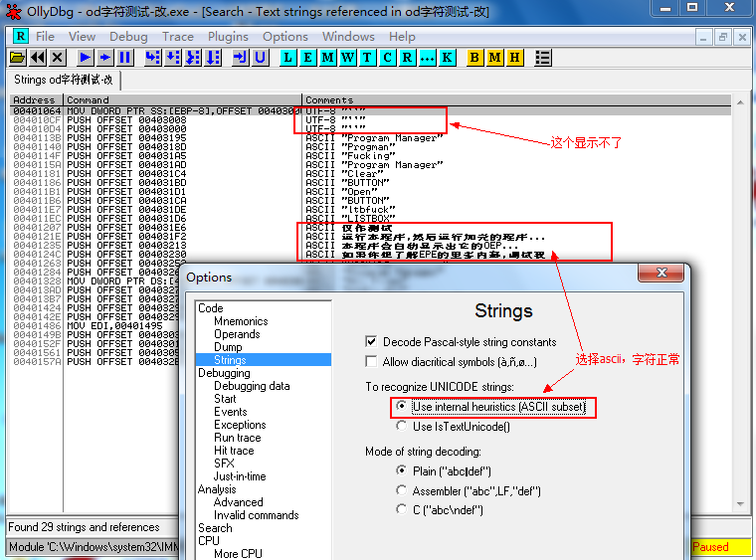Screen dimensions: 756x560
Task: Click the Trace into toolbar icon
Action: point(193,58)
